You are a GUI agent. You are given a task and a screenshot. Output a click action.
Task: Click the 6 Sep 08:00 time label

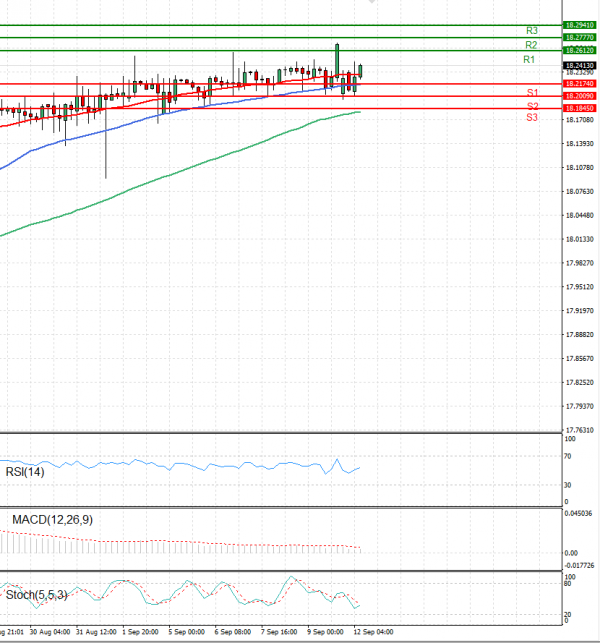click(x=233, y=632)
